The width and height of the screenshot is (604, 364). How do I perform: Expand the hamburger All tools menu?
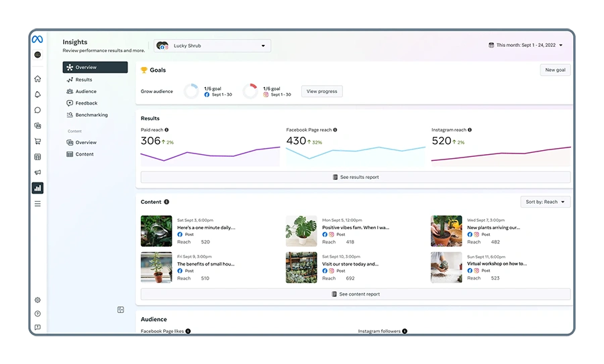pos(38,204)
